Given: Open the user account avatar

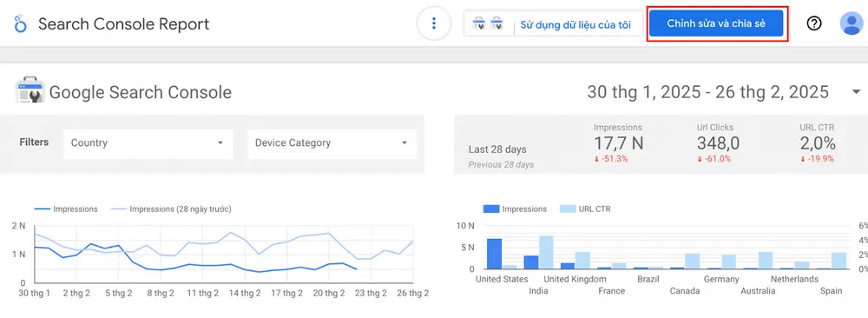Looking at the screenshot, I should point(851,23).
